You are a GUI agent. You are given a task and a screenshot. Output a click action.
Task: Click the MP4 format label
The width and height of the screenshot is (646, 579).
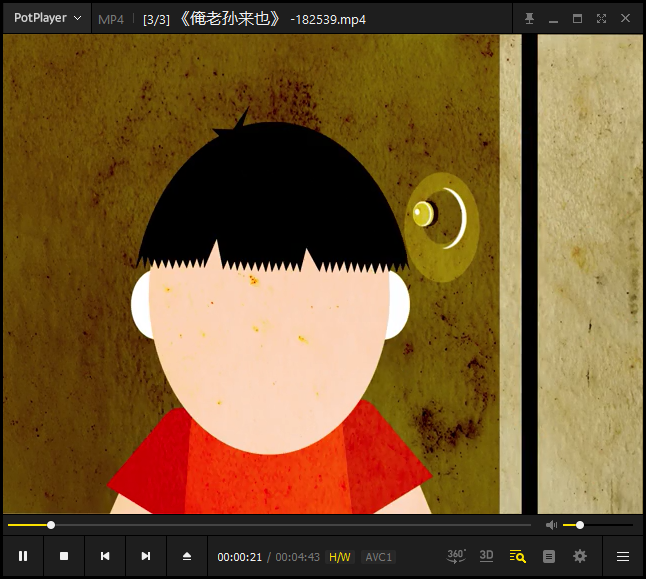(111, 19)
